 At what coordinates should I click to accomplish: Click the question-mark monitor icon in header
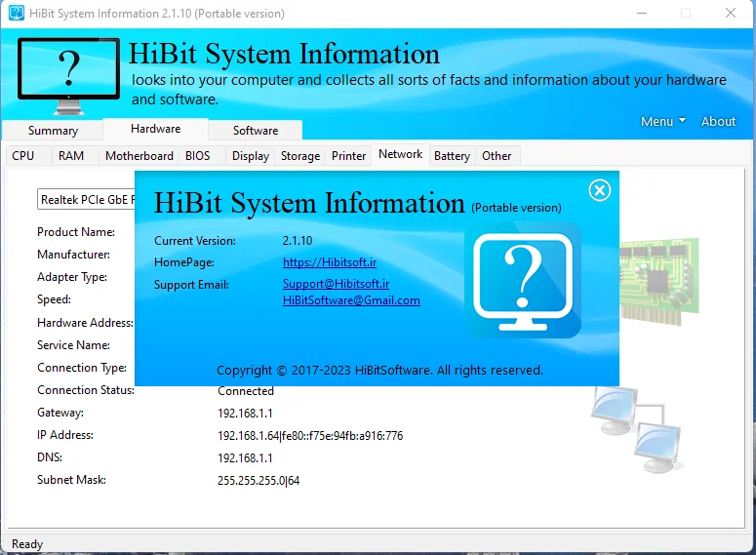tap(68, 76)
